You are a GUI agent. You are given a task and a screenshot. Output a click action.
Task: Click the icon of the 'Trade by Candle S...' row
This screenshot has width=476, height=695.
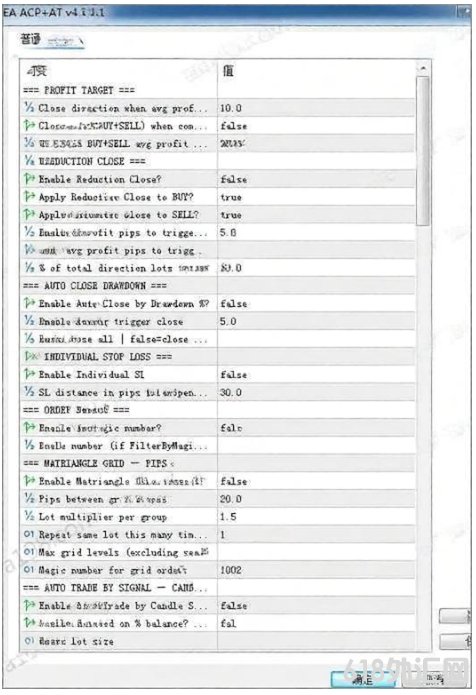(29, 605)
